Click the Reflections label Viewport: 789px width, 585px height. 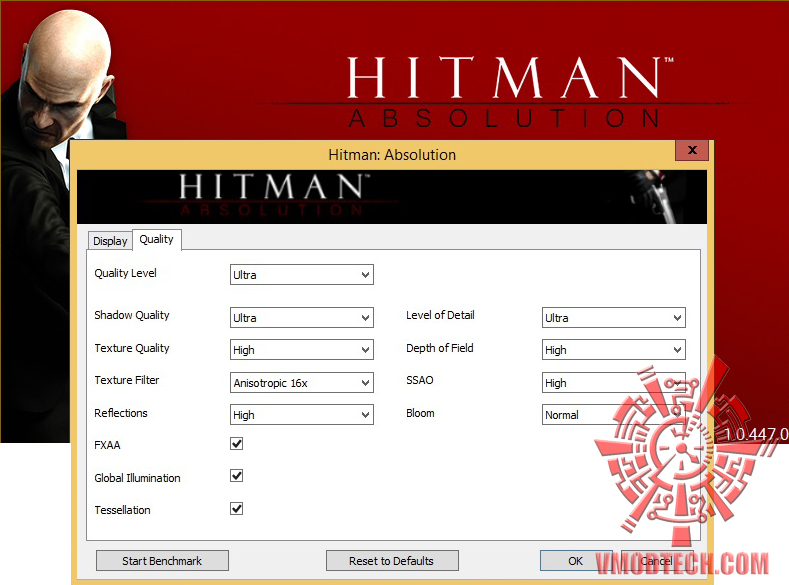(x=121, y=413)
